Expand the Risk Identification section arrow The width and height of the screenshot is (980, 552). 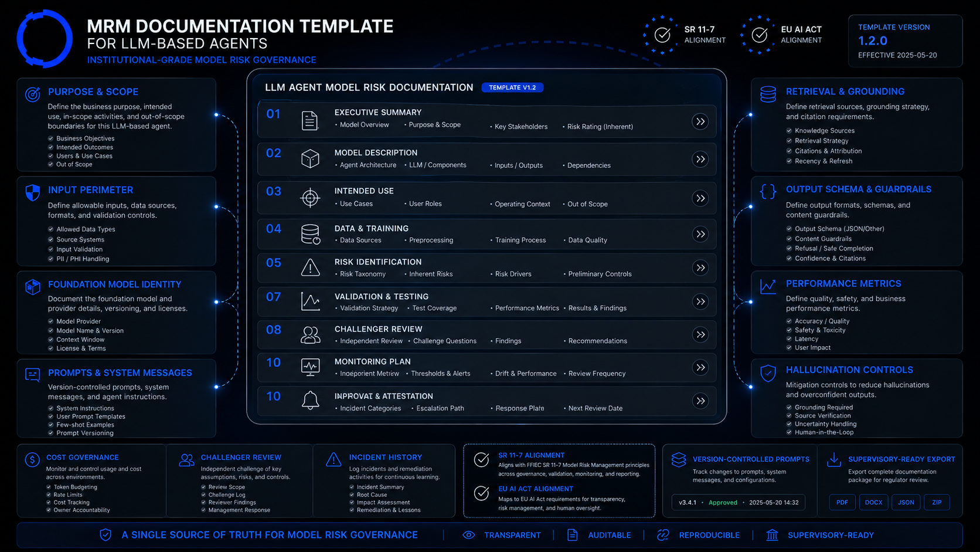tap(700, 267)
